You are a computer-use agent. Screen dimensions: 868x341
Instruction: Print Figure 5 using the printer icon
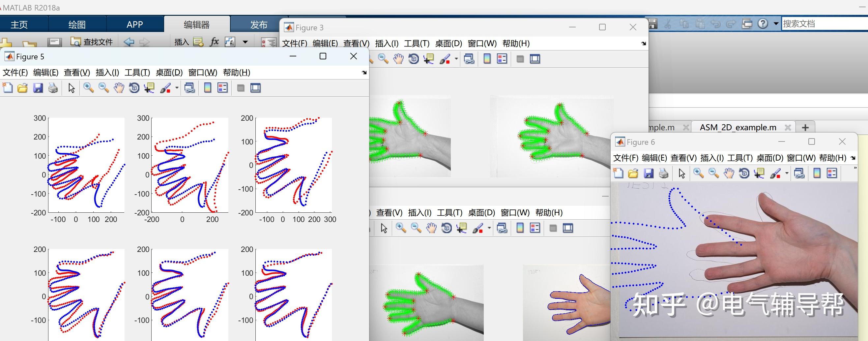click(53, 88)
